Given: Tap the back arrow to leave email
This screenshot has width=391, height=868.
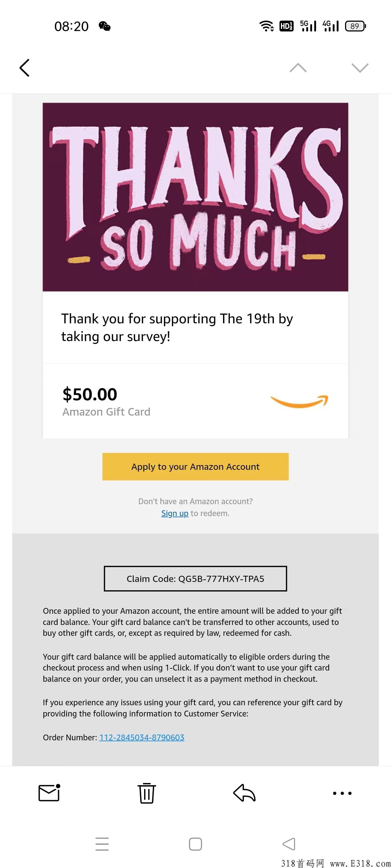Looking at the screenshot, I should pyautogui.click(x=24, y=68).
